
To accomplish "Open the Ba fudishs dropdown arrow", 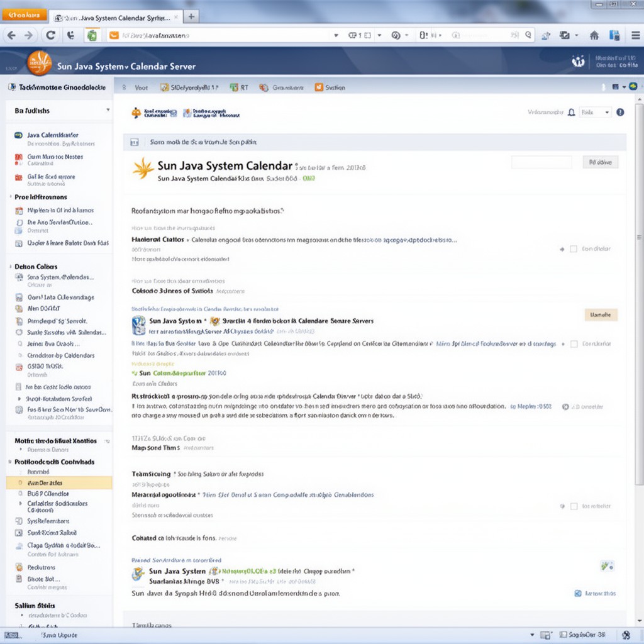I will [108, 110].
